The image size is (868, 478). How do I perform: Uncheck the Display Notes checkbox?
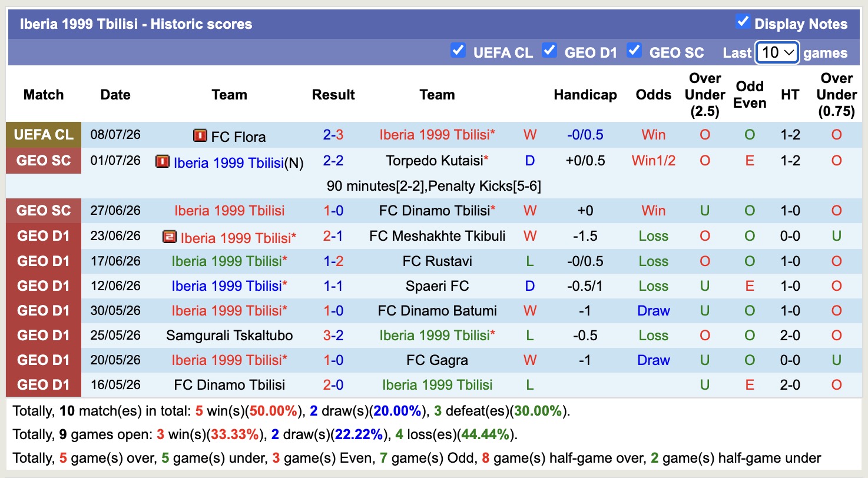tap(743, 22)
